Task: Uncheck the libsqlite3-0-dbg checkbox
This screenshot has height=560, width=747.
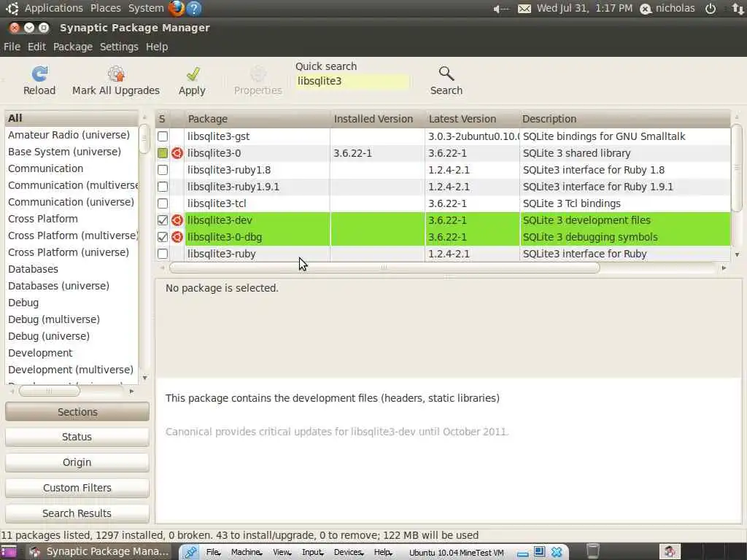Action: point(163,237)
